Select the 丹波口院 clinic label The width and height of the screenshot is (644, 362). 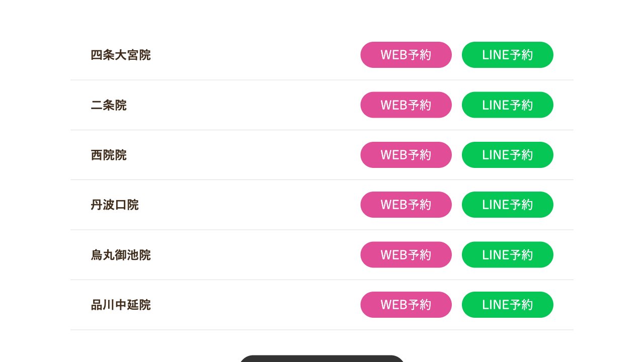(115, 205)
